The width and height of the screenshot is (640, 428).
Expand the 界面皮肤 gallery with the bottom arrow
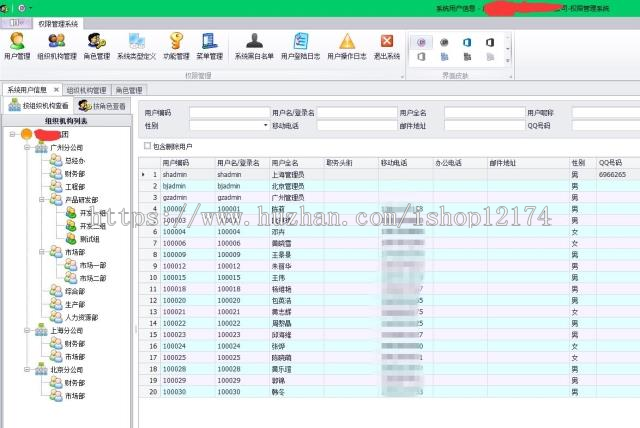507,60
